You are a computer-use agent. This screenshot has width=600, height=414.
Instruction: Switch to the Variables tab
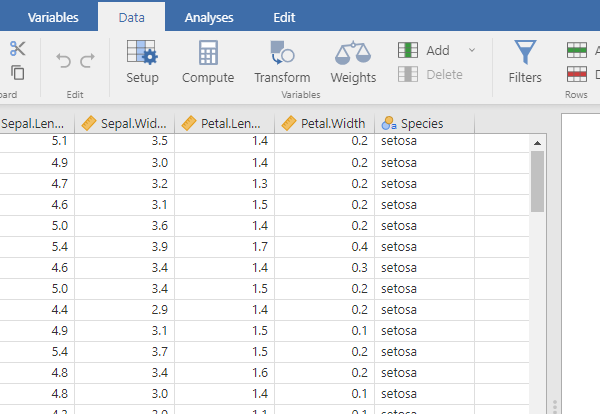(x=53, y=18)
